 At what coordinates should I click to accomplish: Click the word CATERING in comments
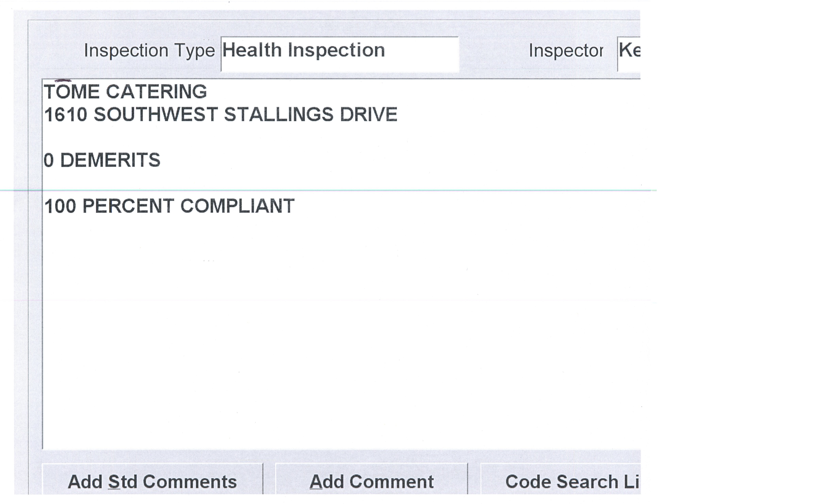(x=156, y=92)
